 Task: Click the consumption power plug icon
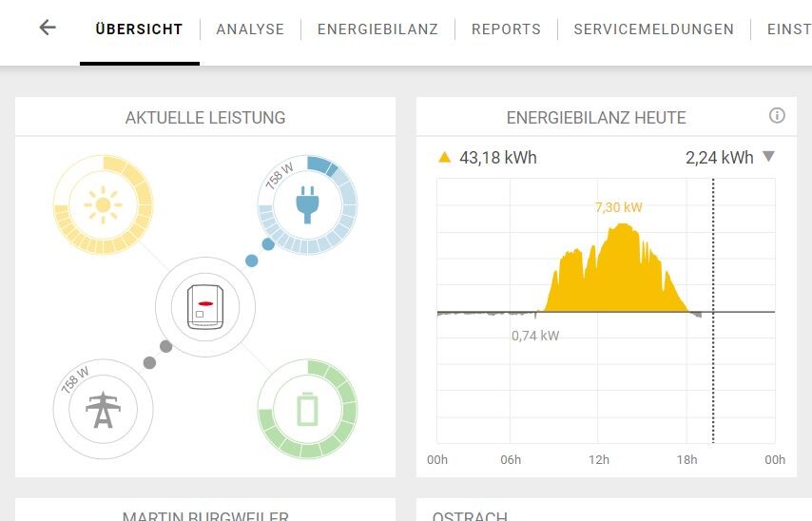(306, 204)
